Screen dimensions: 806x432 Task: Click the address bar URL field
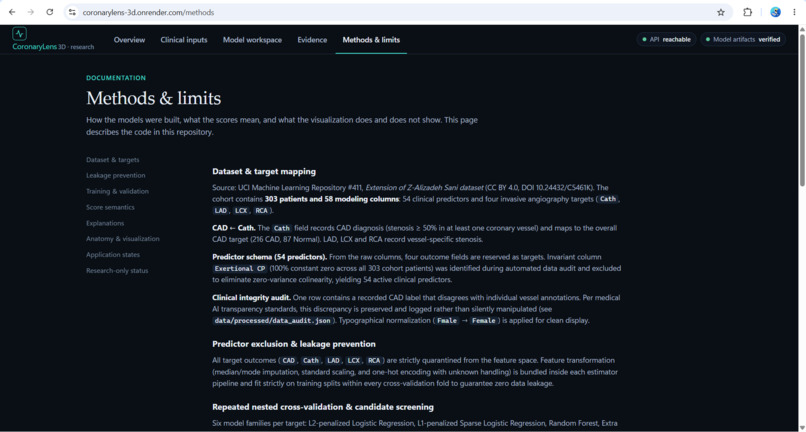(x=396, y=12)
